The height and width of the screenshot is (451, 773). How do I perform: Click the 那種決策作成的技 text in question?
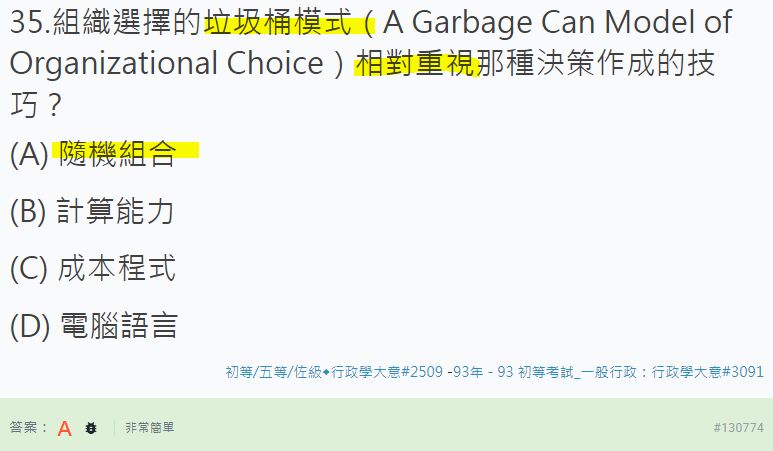tap(596, 63)
